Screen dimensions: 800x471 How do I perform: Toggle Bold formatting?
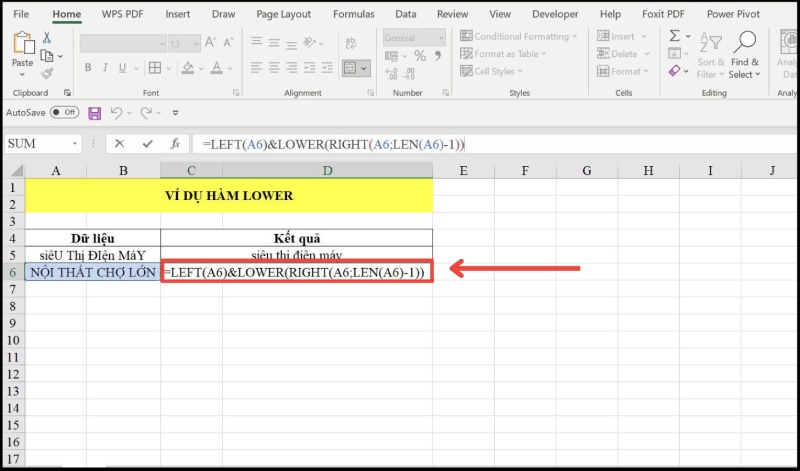coord(88,68)
